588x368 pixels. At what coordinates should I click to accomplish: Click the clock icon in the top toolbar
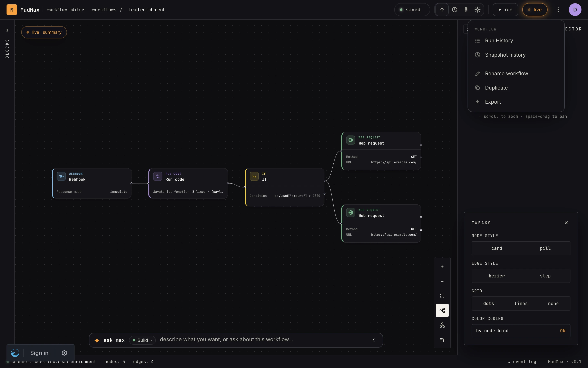pos(455,10)
